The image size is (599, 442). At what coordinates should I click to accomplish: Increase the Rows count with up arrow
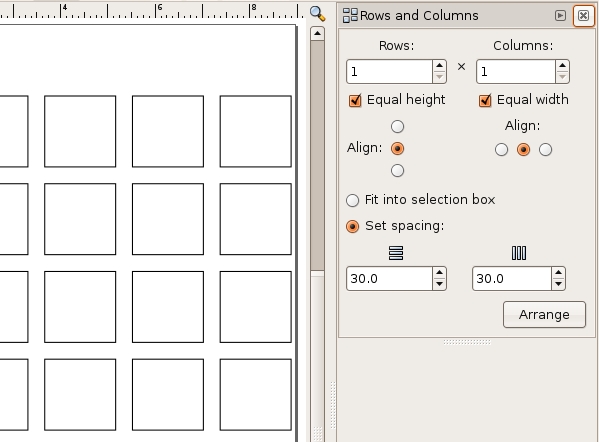pyautogui.click(x=439, y=66)
